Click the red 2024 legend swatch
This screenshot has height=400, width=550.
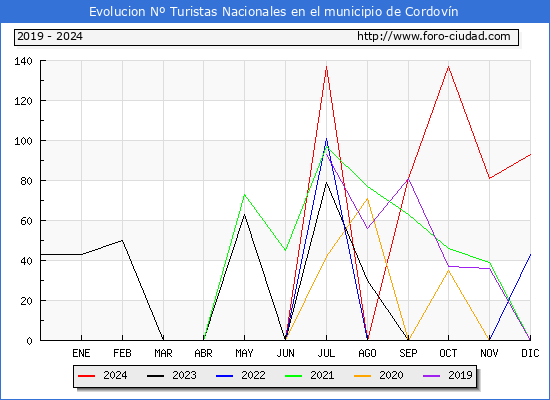(x=86, y=376)
